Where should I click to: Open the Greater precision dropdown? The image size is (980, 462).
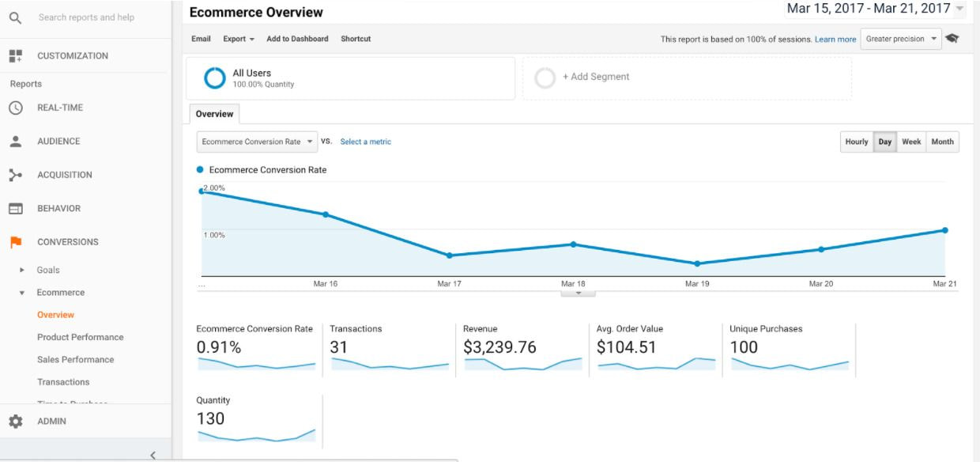(x=901, y=39)
